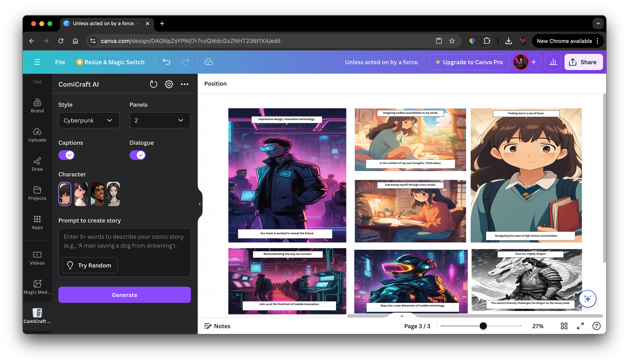The height and width of the screenshot is (364, 629).
Task: Turn off the Captions toggle
Action: 66,155
